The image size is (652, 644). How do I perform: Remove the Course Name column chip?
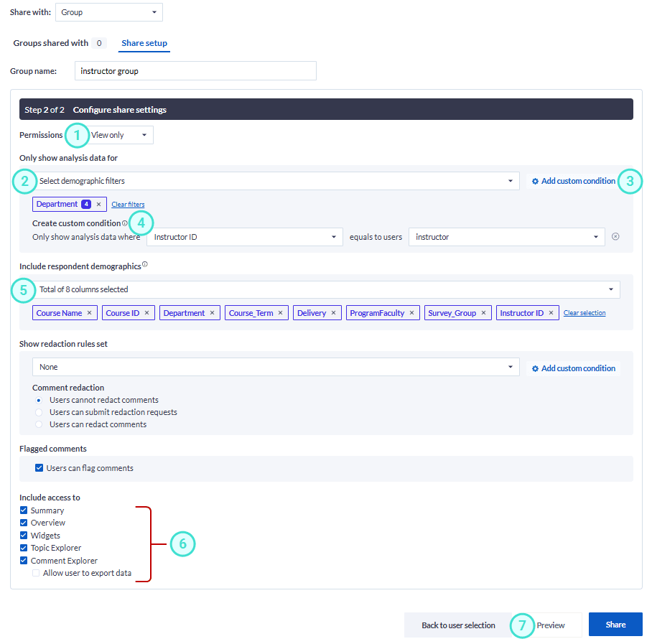click(x=90, y=312)
